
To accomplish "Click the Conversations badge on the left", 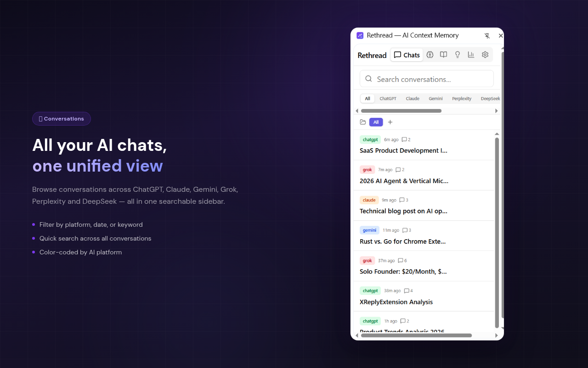I will 62,119.
